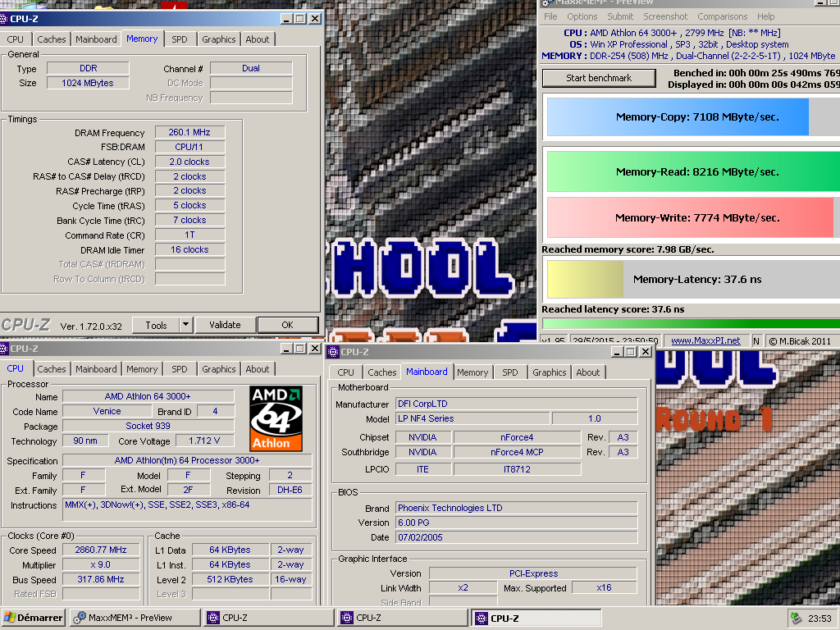Click the first CPU-Z taskbar button
Viewport: 840px width, 630px height.
click(269, 618)
